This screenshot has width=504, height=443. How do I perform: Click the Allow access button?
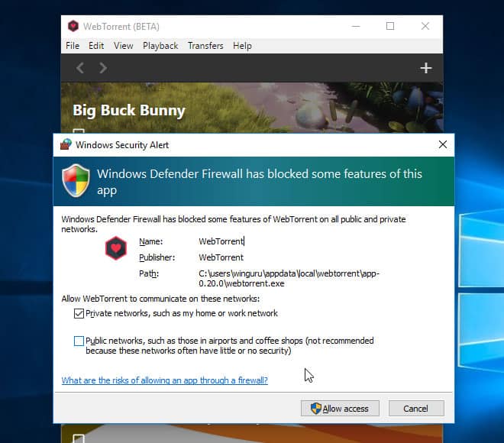point(340,409)
